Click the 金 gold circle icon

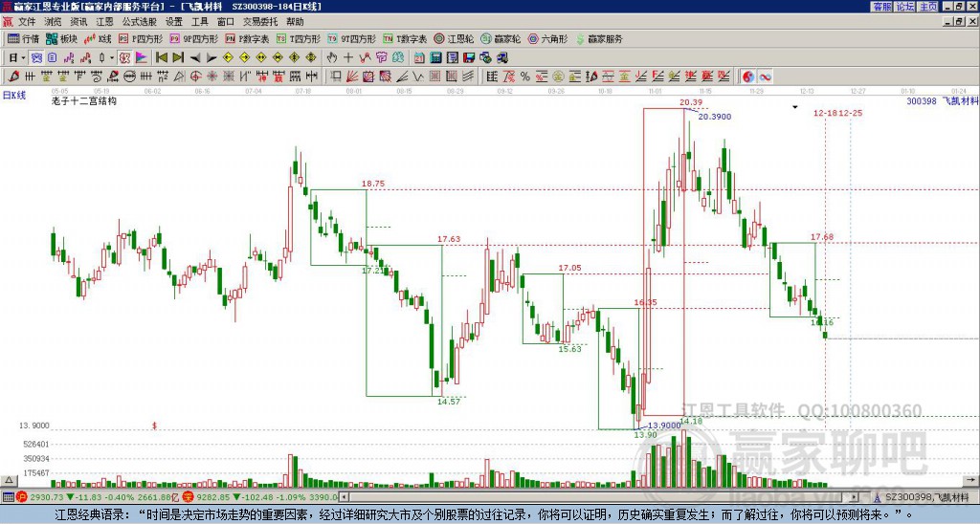click(558, 76)
